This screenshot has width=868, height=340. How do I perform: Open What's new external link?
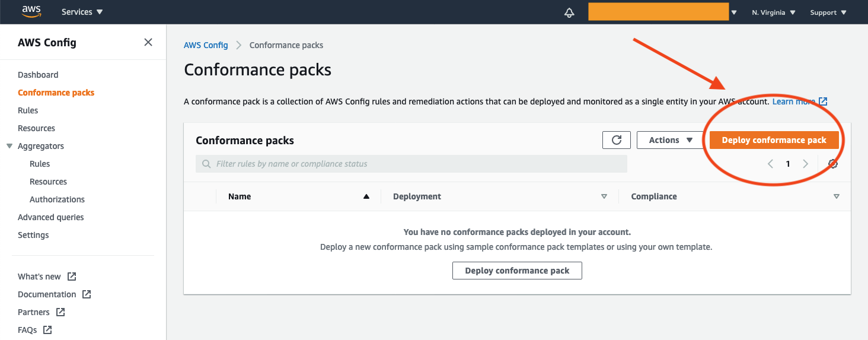click(47, 277)
